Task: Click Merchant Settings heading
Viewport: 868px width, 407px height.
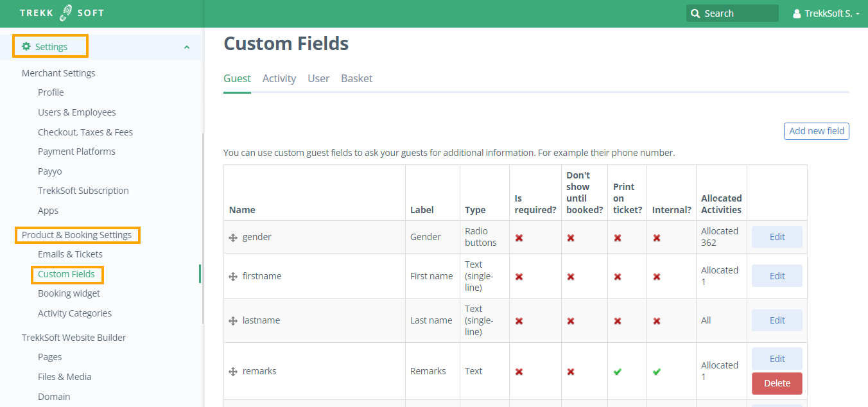Action: (58, 73)
